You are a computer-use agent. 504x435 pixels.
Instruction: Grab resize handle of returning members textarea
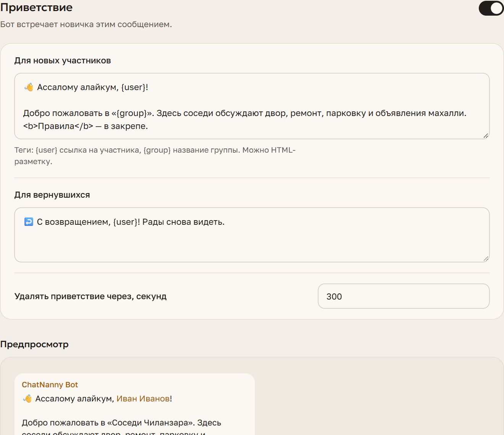tap(486, 258)
